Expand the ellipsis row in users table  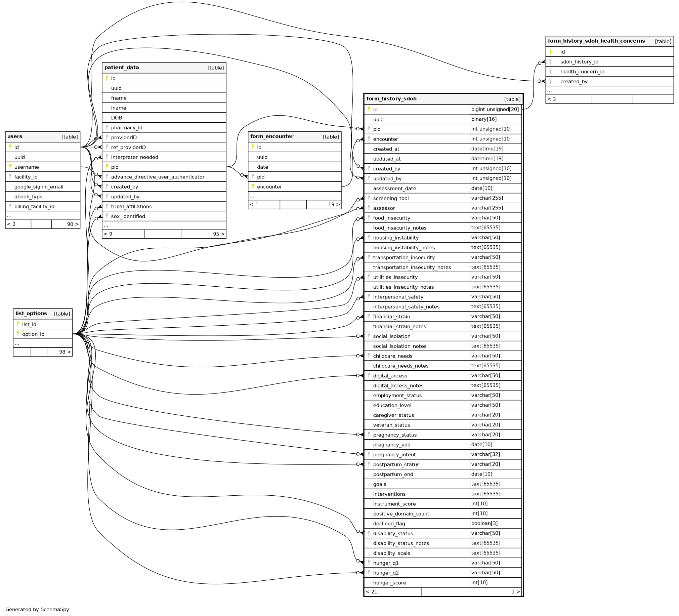click(9, 216)
